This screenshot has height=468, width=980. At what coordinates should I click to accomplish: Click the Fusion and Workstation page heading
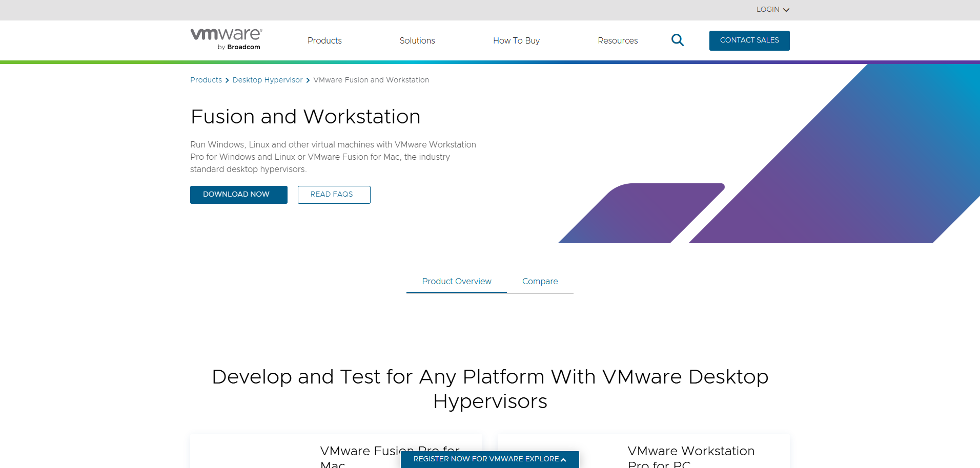(305, 117)
